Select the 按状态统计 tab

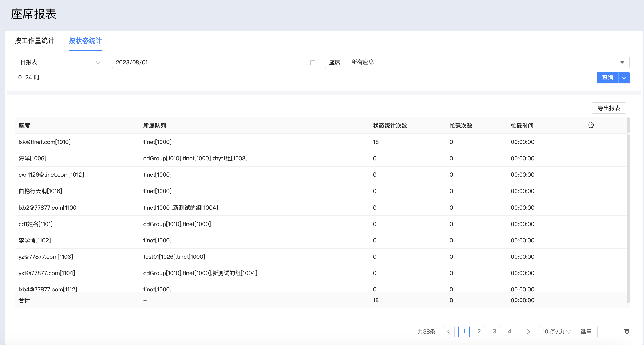point(85,41)
